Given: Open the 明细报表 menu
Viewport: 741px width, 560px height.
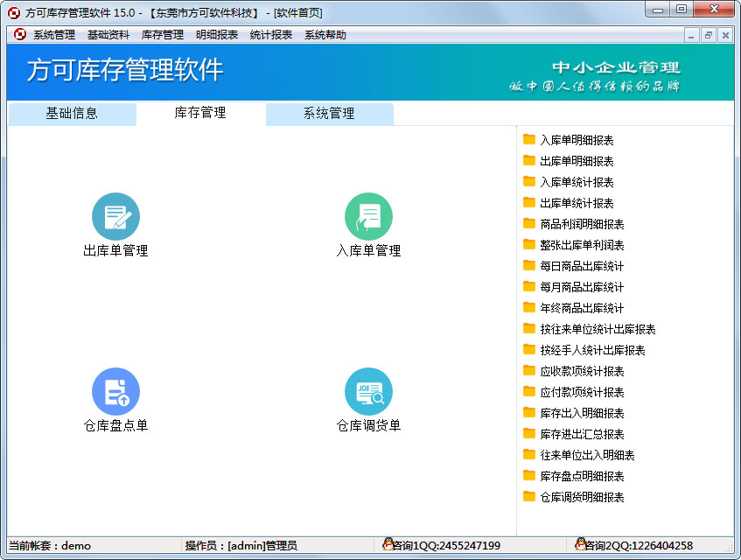Looking at the screenshot, I should 217,35.
